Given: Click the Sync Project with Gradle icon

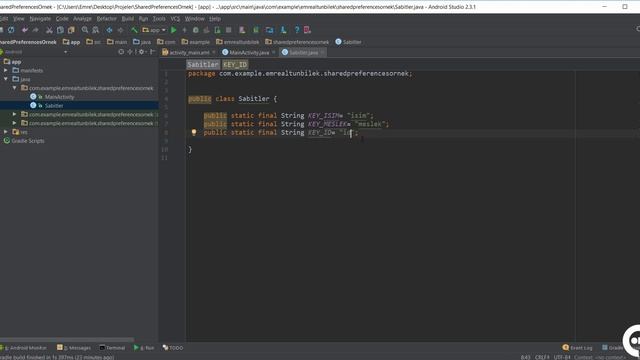Looking at the screenshot, I should 256,30.
